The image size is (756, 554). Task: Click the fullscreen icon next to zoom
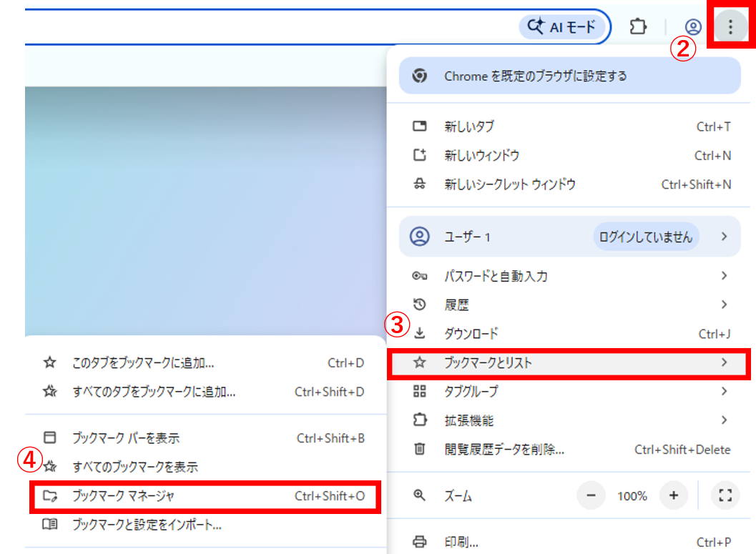click(x=725, y=495)
